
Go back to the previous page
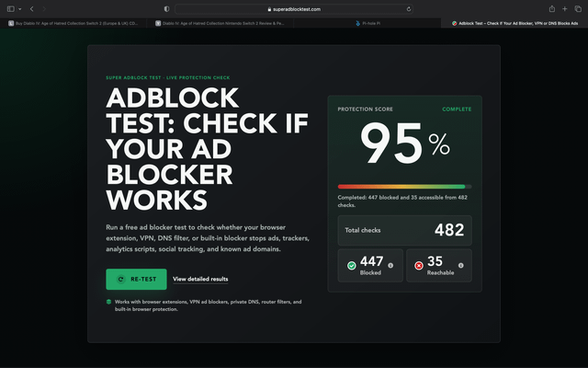point(32,9)
